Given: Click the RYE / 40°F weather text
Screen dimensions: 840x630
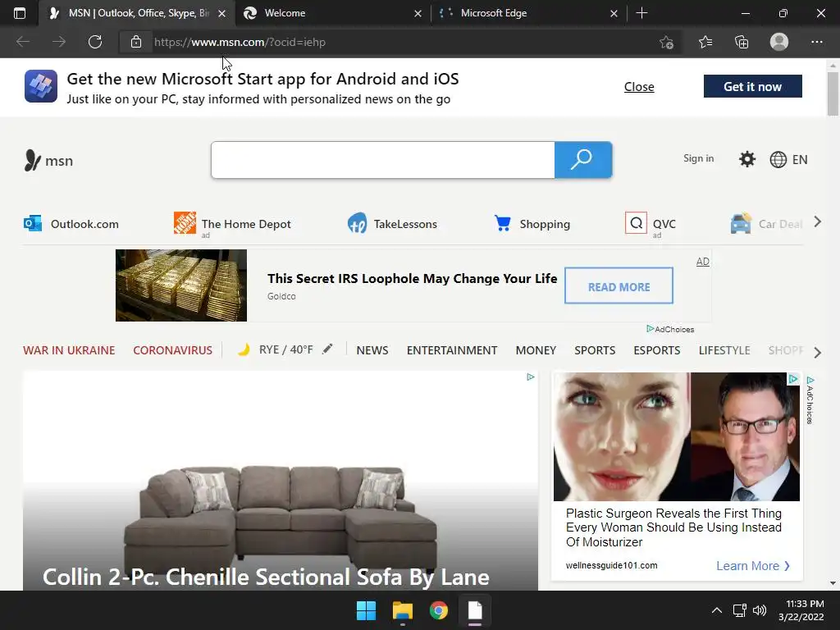Looking at the screenshot, I should (x=286, y=349).
